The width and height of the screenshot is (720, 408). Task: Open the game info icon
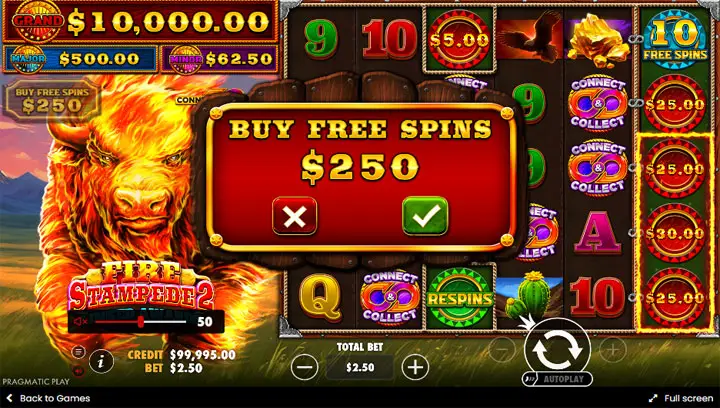(x=101, y=361)
